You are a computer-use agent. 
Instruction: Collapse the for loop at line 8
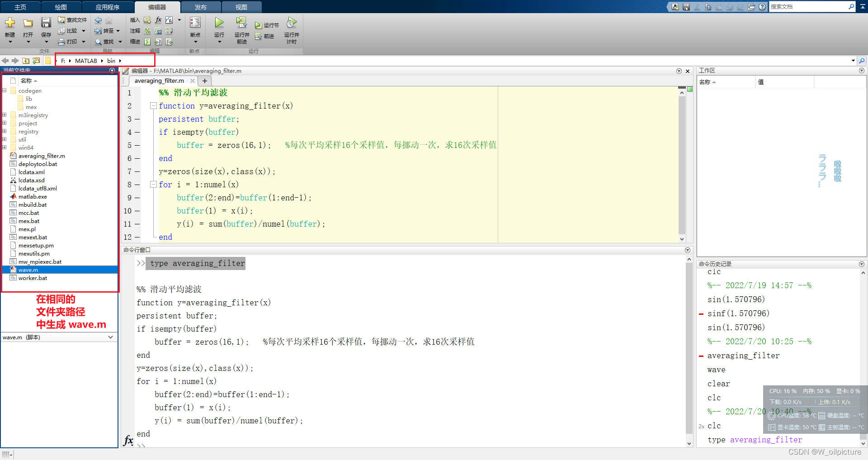tap(153, 185)
